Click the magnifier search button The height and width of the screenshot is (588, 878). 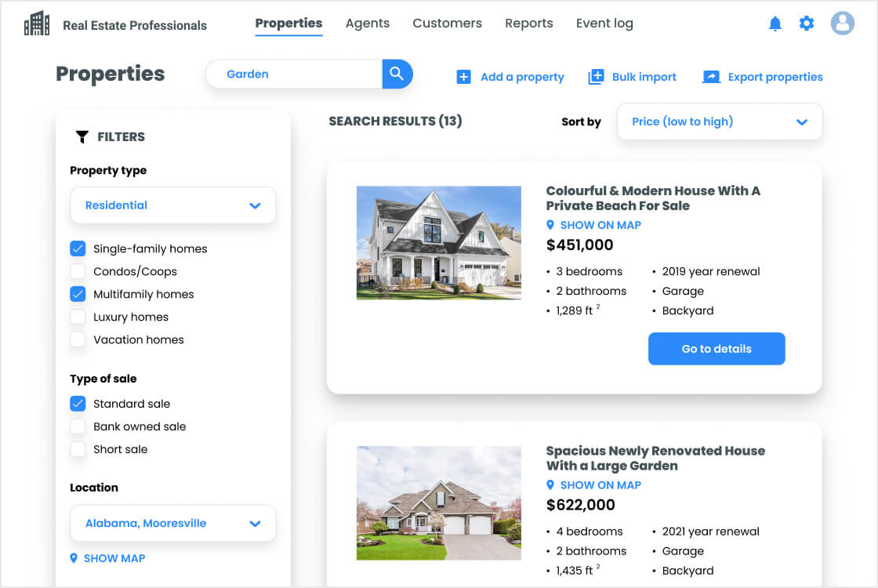click(397, 74)
